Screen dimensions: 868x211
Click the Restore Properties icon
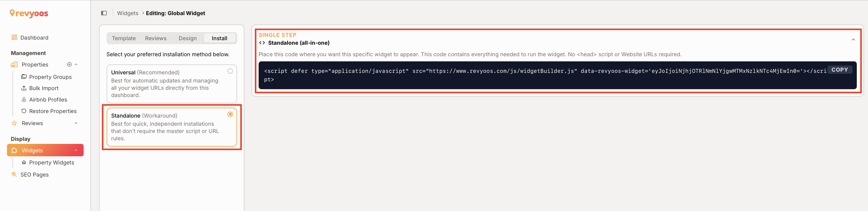point(24,111)
